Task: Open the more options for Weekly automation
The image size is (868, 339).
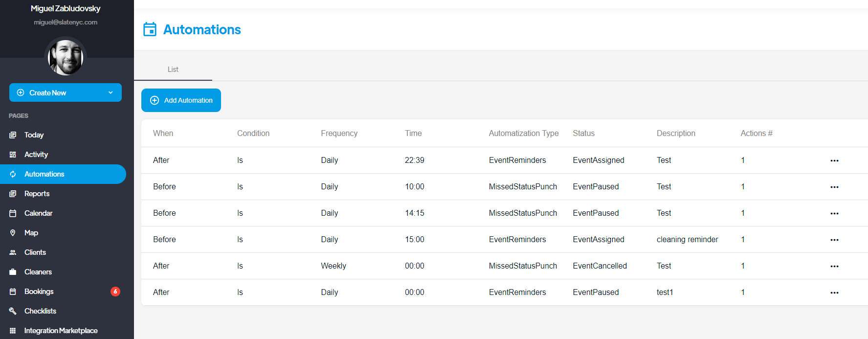Action: [x=834, y=266]
